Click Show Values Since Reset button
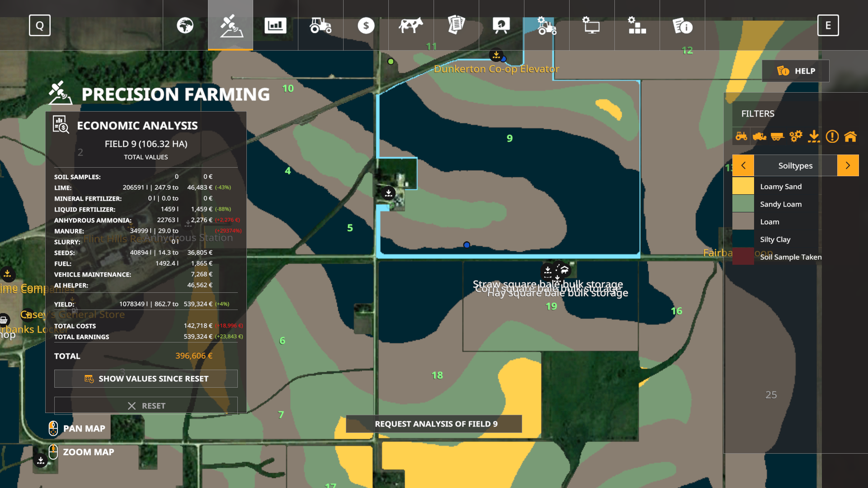This screenshot has width=868, height=488. coord(146,379)
